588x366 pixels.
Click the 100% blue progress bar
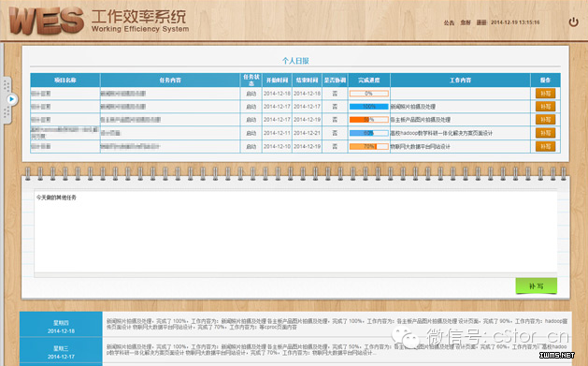coord(369,107)
